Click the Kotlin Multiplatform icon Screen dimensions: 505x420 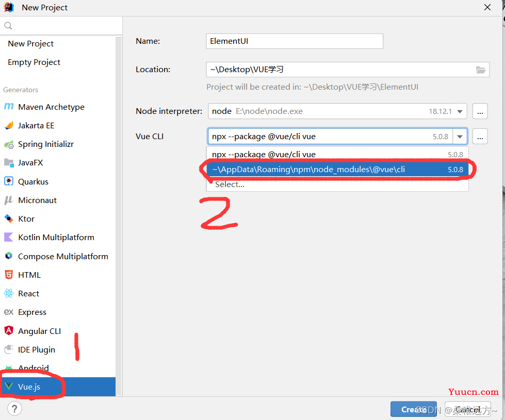tap(9, 237)
